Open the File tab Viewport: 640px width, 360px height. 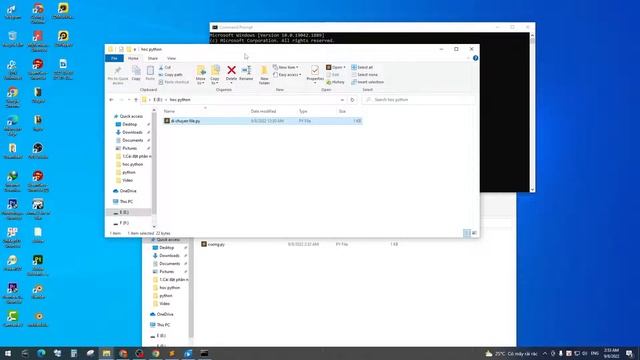click(114, 58)
